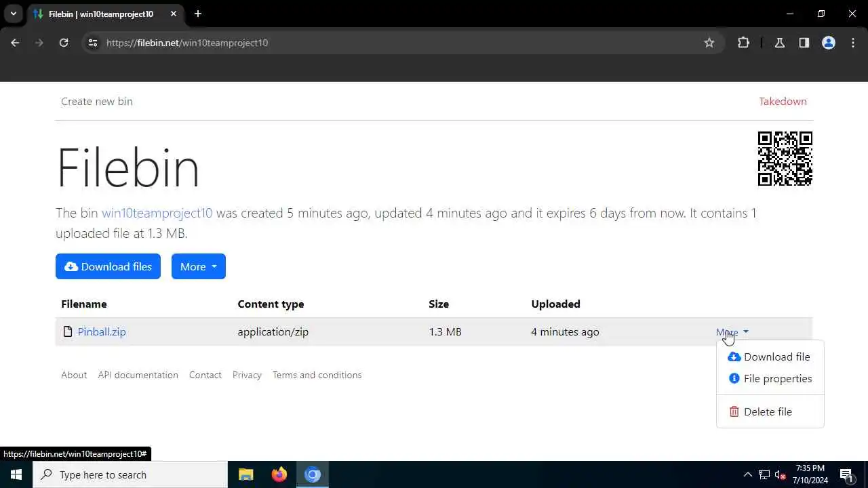This screenshot has width=868, height=488.
Task: Focus the browser address bar URL
Action: (x=339, y=43)
